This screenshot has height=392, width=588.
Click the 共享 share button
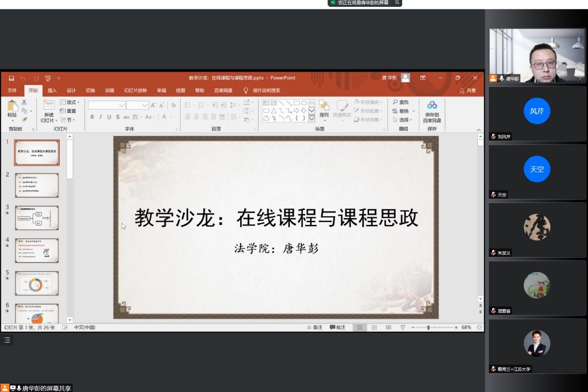coord(468,91)
